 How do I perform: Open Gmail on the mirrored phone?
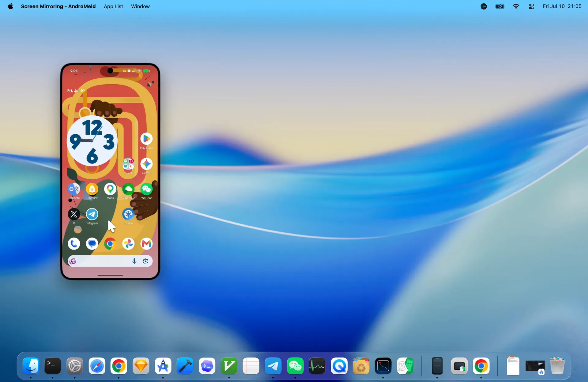point(146,244)
